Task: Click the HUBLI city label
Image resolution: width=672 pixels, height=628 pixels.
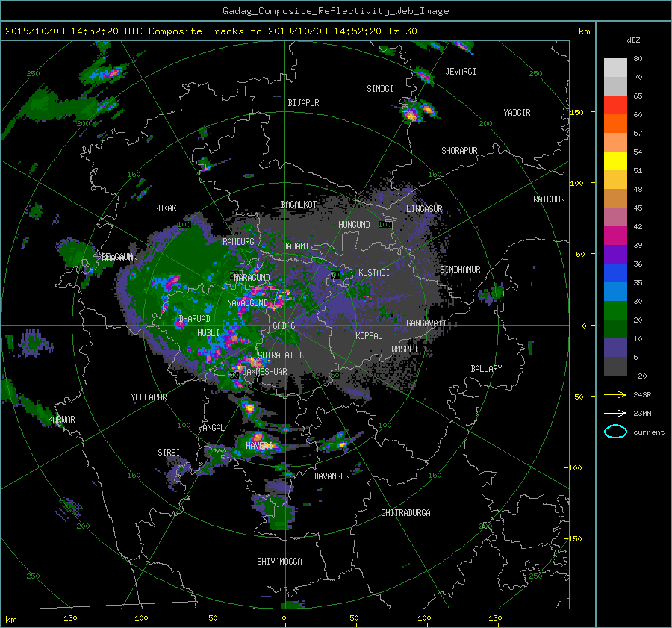Action: (x=208, y=333)
